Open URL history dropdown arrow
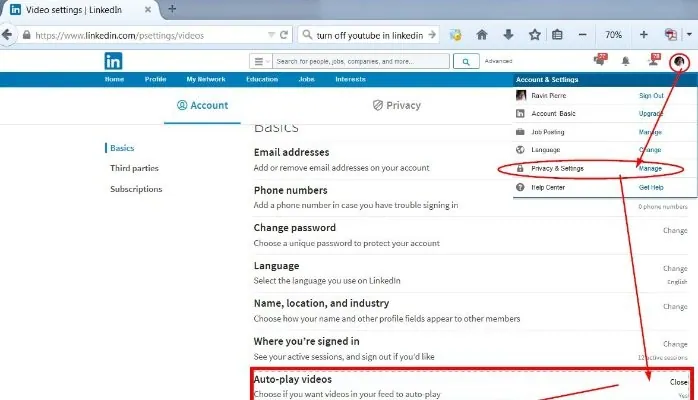The image size is (698, 400). click(271, 35)
